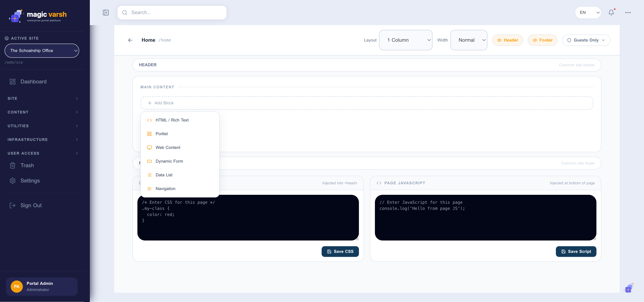This screenshot has height=302, width=644.
Task: Choose Dynamic Form block
Action: (180, 161)
